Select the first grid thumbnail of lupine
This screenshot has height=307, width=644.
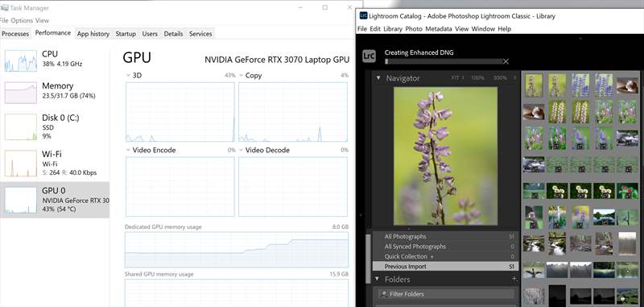click(x=534, y=85)
